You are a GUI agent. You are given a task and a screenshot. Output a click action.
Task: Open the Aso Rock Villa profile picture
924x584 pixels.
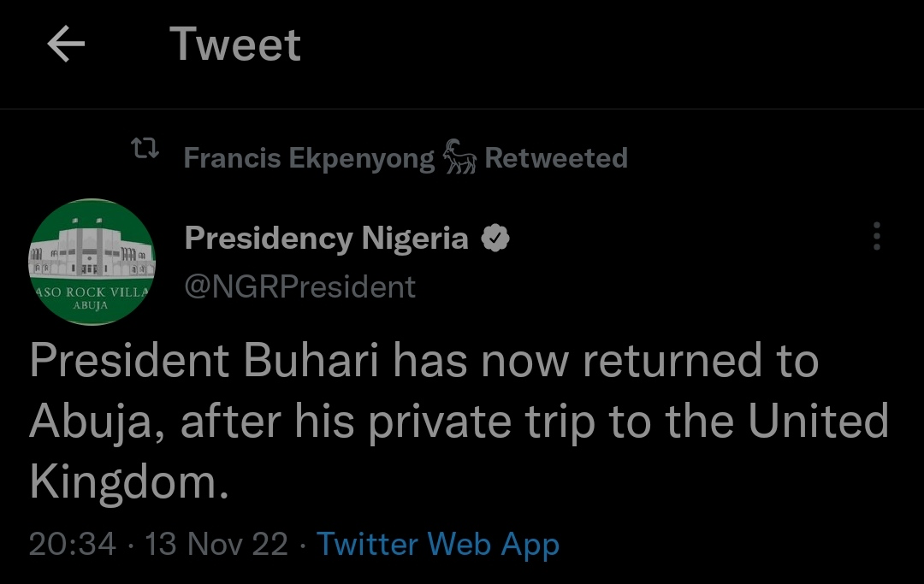tap(92, 262)
